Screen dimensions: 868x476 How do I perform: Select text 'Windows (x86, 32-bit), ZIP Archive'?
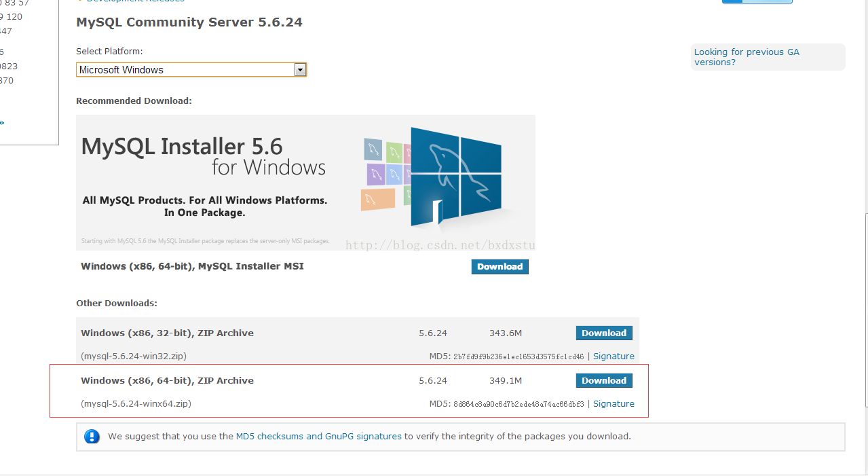click(x=167, y=333)
